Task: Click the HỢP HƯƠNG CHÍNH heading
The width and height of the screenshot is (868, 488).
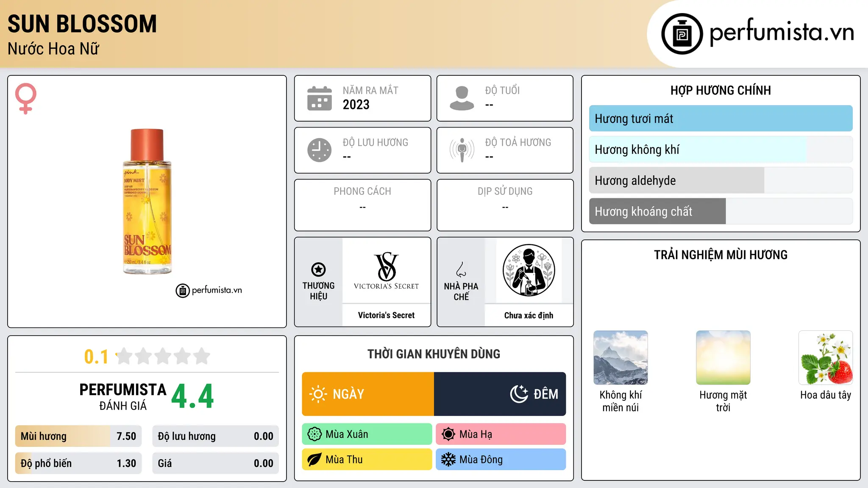Action: [721, 90]
